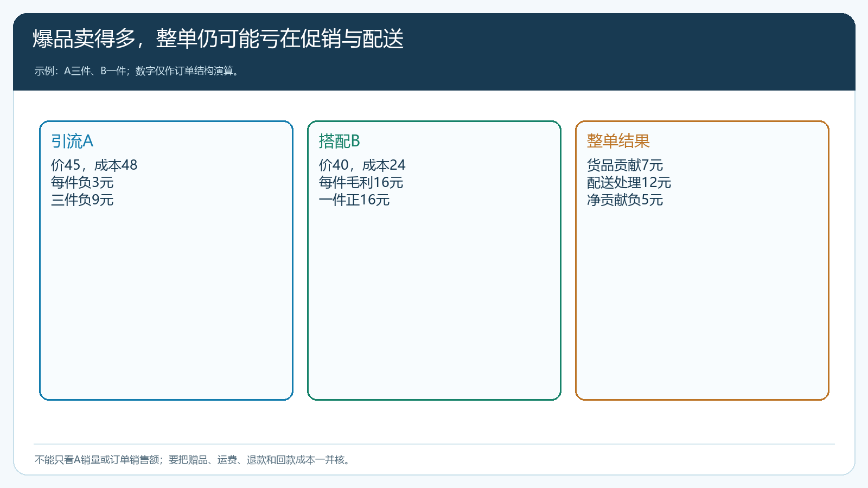The height and width of the screenshot is (488, 868).
Task: Click empty area inside the green 搭配B card
Action: pyautogui.click(x=434, y=304)
